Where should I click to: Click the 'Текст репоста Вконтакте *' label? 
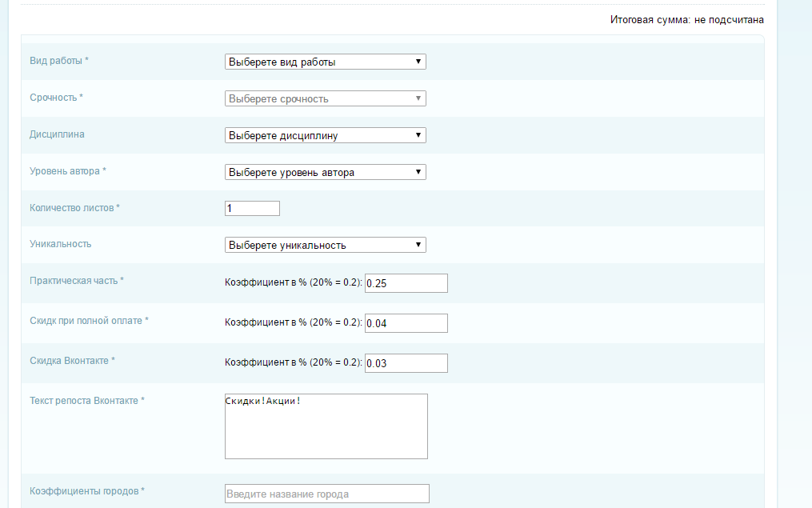pyautogui.click(x=87, y=400)
